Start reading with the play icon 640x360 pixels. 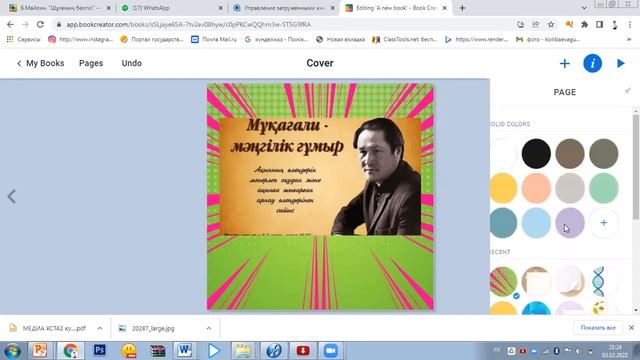pyautogui.click(x=621, y=63)
